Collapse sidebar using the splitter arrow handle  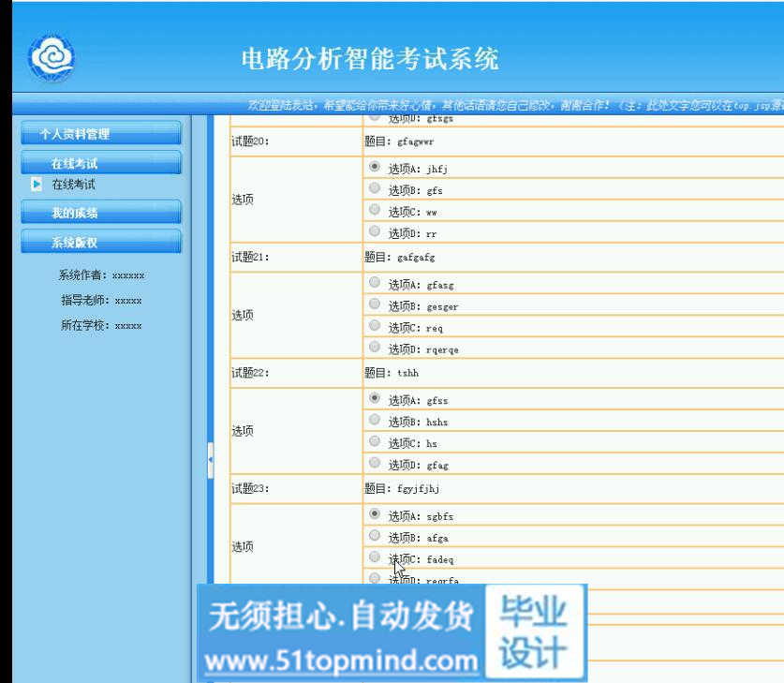210,460
